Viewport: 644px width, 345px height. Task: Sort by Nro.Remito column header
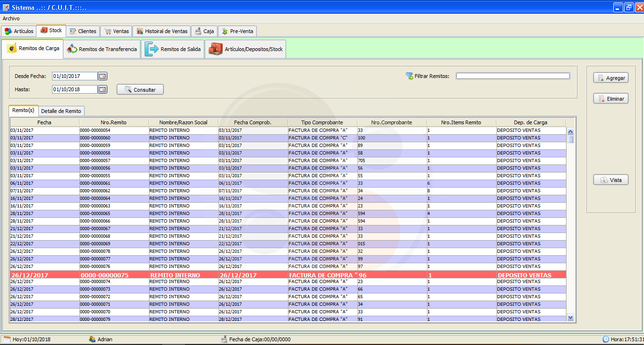(x=114, y=122)
